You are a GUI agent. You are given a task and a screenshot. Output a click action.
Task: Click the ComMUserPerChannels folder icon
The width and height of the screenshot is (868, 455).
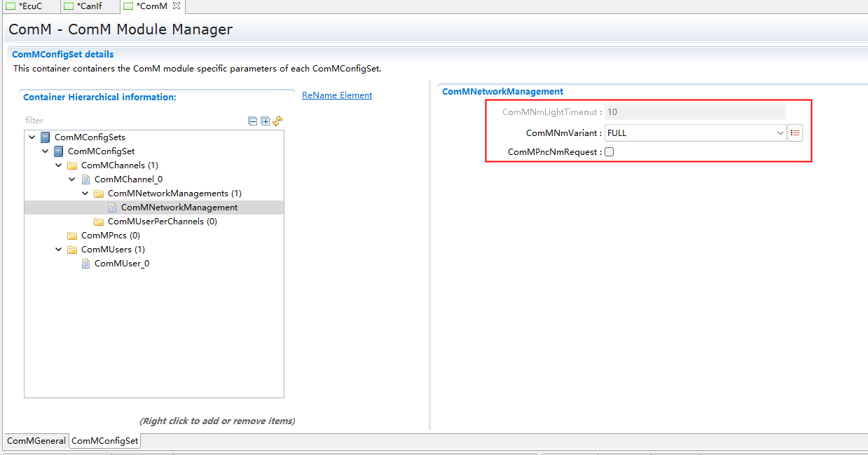click(99, 222)
